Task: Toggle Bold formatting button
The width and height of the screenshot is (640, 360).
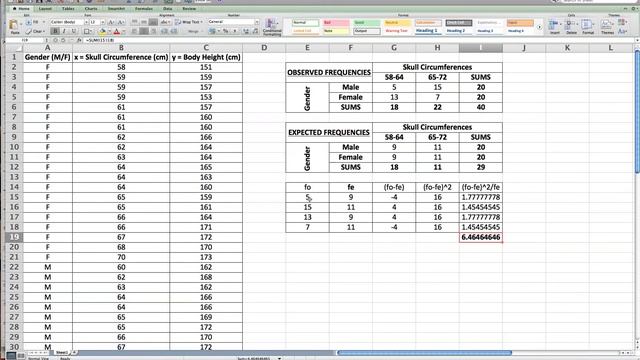Action: click(x=56, y=31)
